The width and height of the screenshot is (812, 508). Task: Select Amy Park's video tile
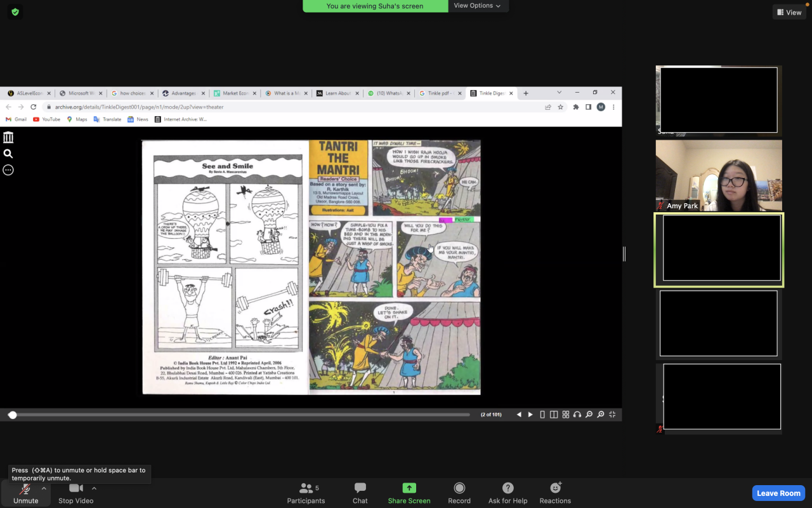[719, 175]
